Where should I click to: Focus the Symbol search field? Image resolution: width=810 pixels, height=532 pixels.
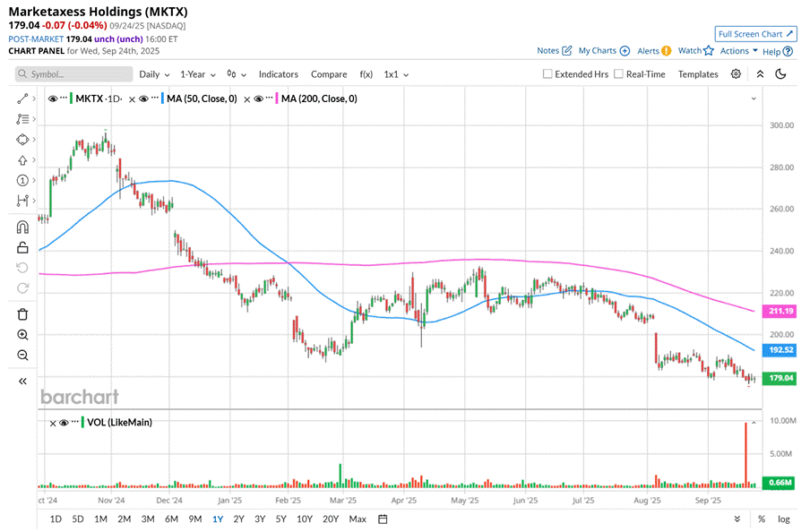click(73, 74)
